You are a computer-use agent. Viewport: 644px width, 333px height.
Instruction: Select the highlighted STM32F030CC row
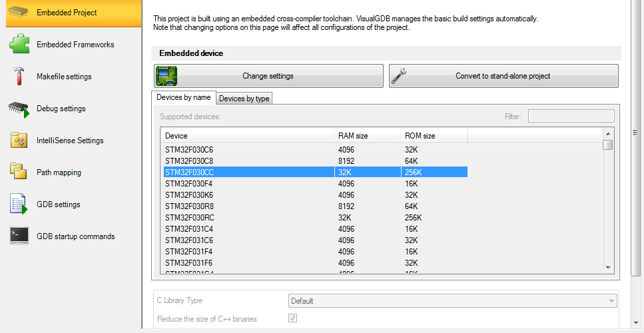[x=314, y=172]
